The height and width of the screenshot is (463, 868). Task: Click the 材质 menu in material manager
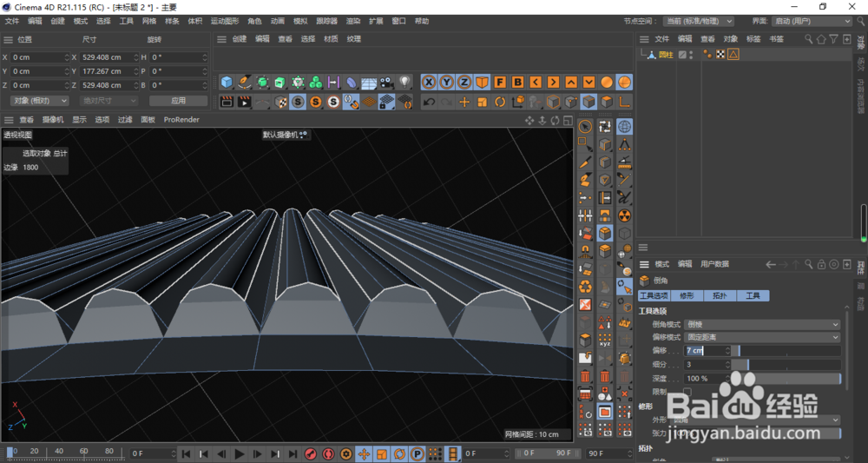click(x=331, y=39)
